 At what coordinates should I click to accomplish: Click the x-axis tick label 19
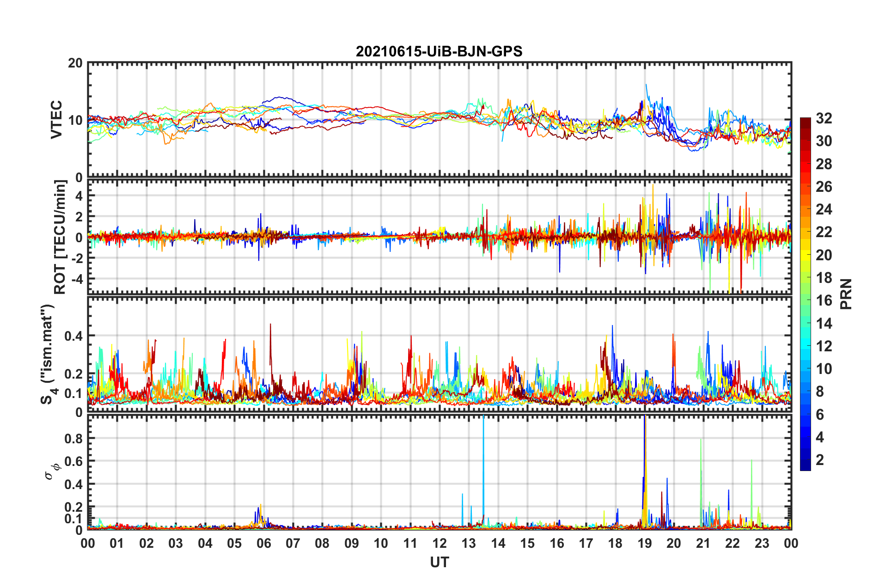click(x=645, y=543)
